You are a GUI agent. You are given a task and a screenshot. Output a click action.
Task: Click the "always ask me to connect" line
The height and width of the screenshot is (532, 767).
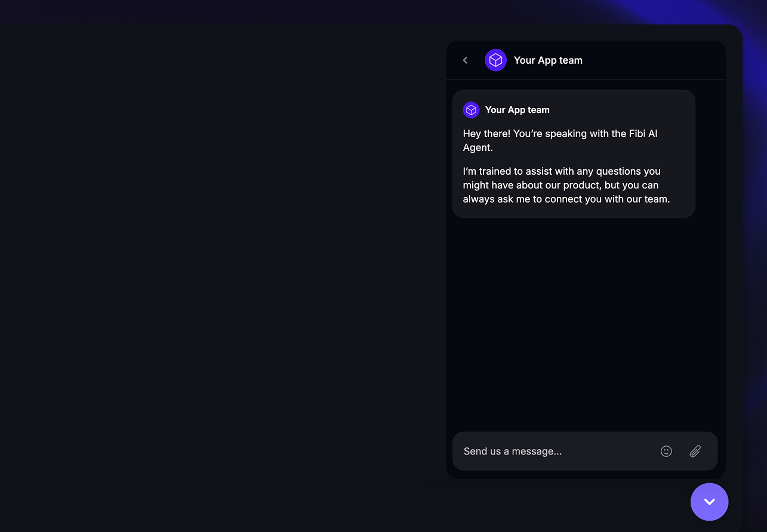(566, 199)
